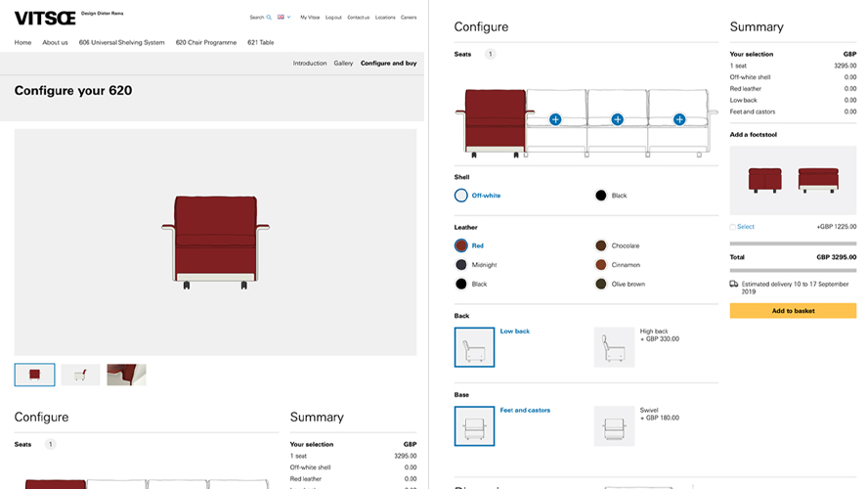Click the High back label text

pos(654,332)
